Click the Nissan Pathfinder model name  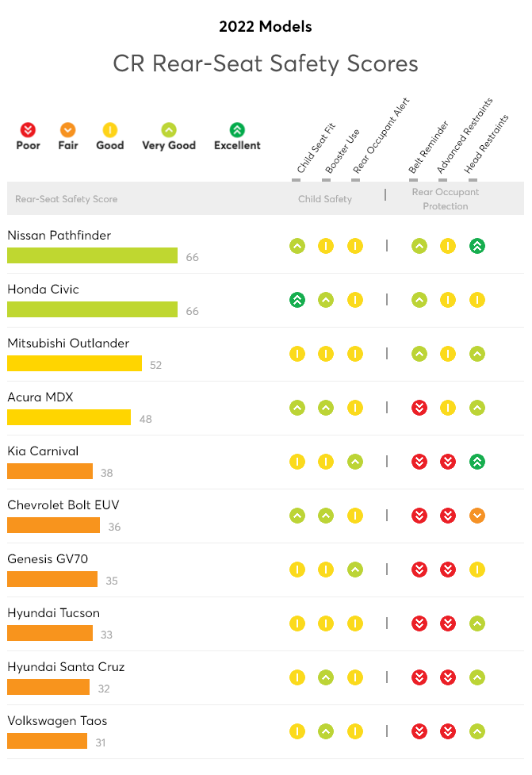[59, 236]
